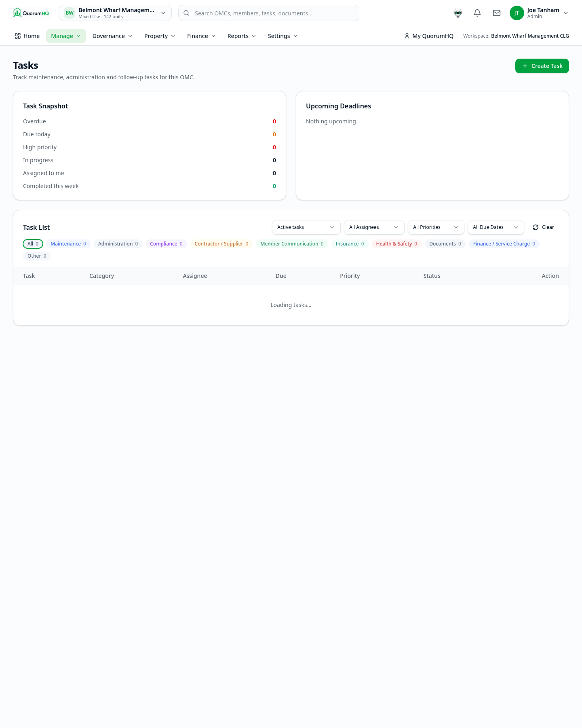582x728 pixels.
Task: Filter by Insurance category
Action: [x=350, y=244]
